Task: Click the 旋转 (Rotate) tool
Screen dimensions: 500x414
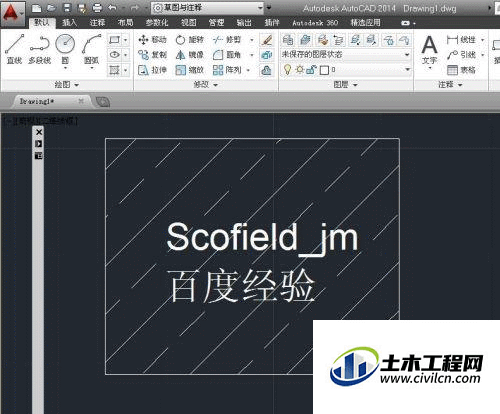Action: pyautogui.click(x=189, y=40)
